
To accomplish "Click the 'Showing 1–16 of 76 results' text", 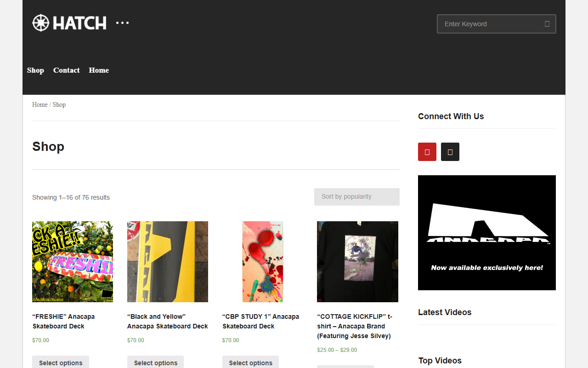I will coord(71,198).
